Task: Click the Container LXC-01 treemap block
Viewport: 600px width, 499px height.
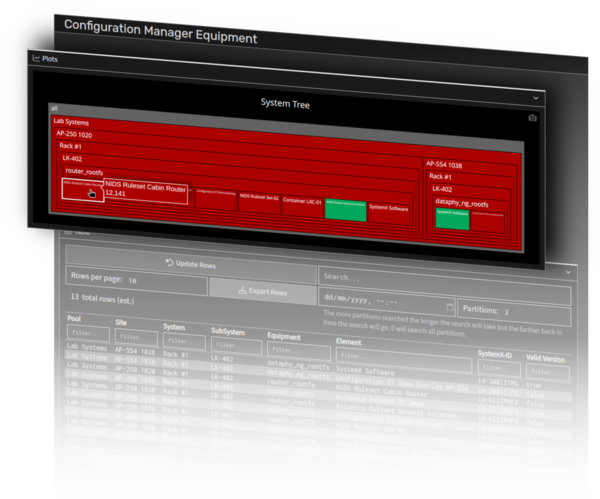Action: (301, 200)
